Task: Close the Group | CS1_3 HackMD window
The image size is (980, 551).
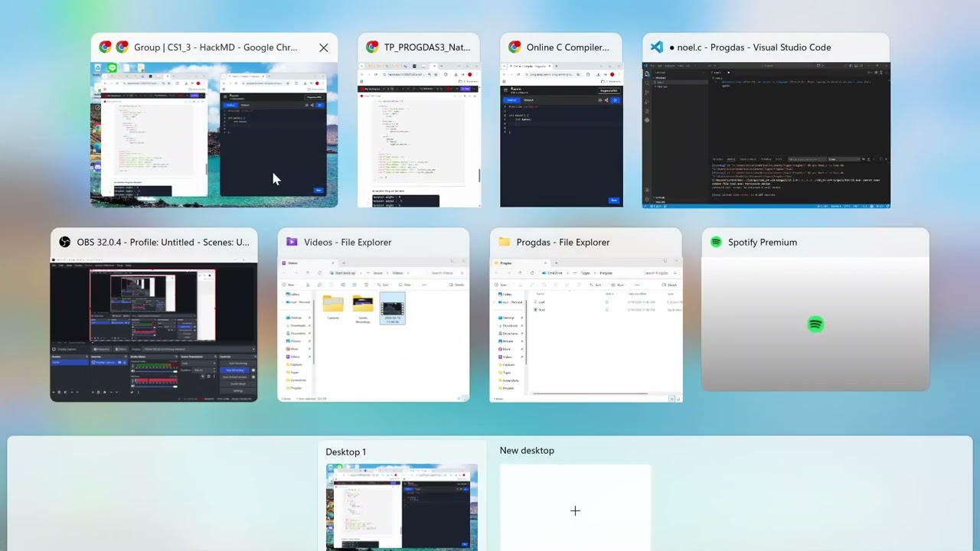Action: (x=323, y=47)
